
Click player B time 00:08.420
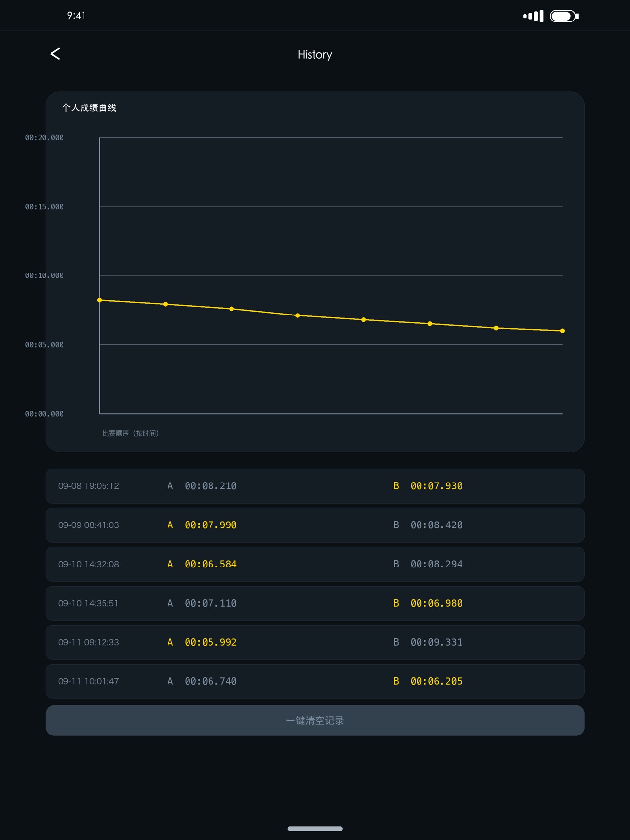pyautogui.click(x=437, y=525)
